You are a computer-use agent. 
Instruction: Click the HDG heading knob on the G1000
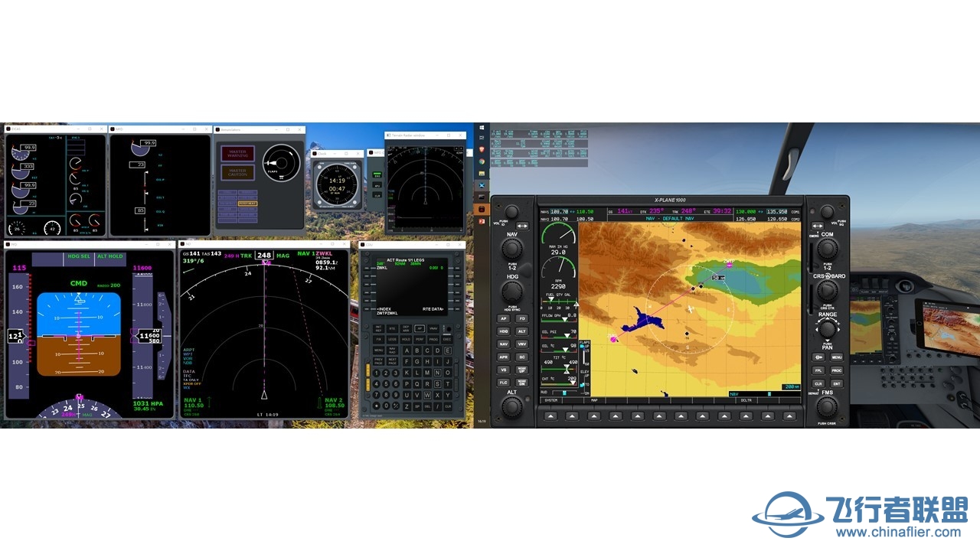512,291
